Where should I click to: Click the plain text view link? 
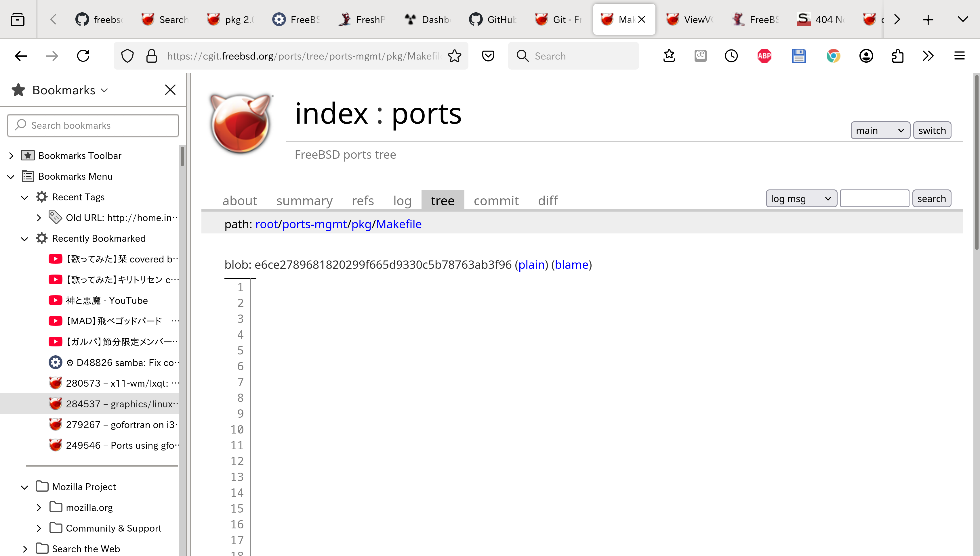(x=531, y=264)
